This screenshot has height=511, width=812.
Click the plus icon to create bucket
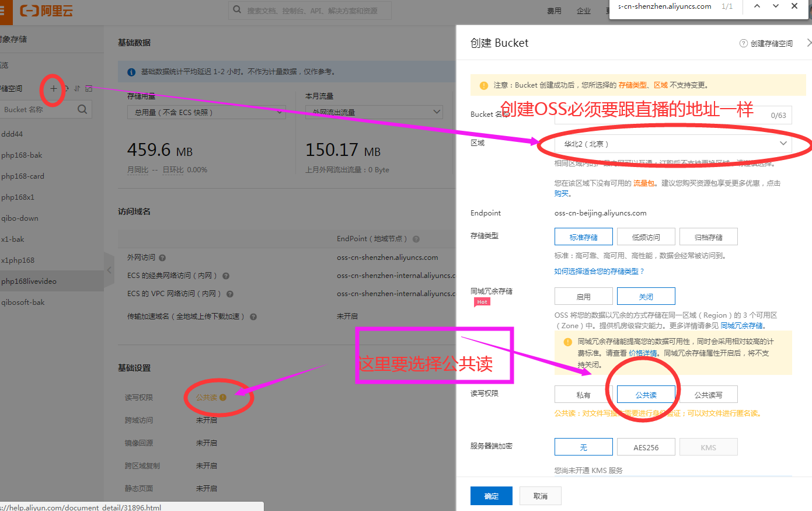coord(53,89)
